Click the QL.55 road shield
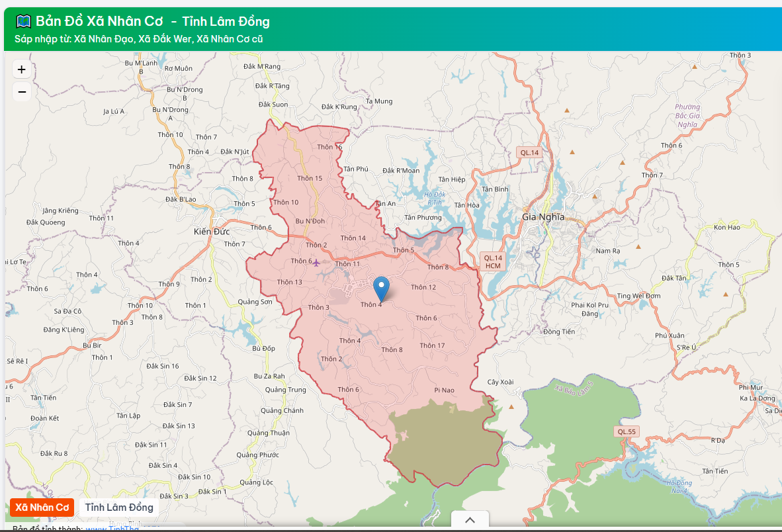Viewport: 782px width, 532px height. click(626, 431)
